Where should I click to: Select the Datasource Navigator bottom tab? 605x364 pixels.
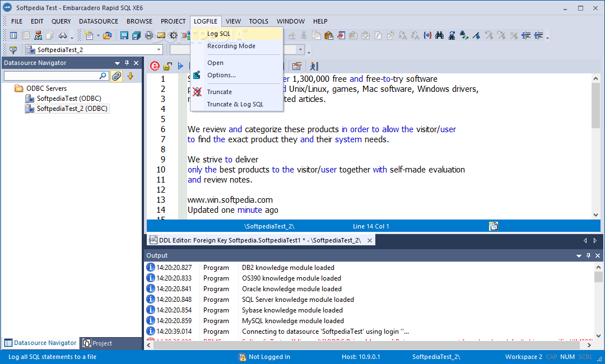(x=40, y=343)
